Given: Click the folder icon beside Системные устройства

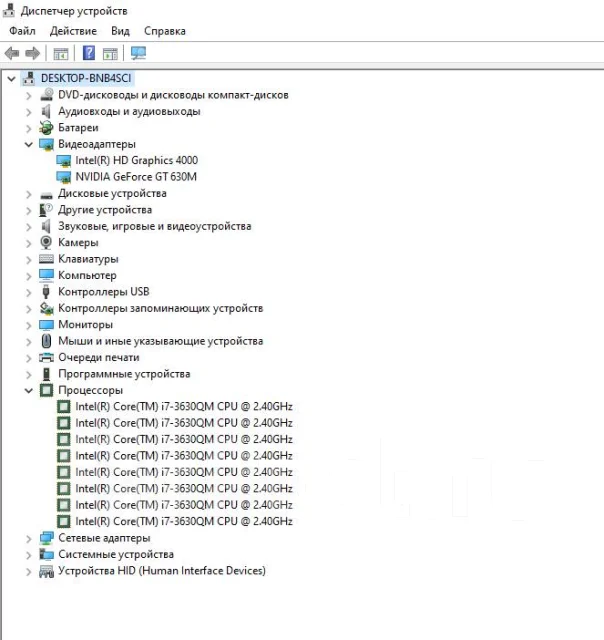Looking at the screenshot, I should [46, 554].
